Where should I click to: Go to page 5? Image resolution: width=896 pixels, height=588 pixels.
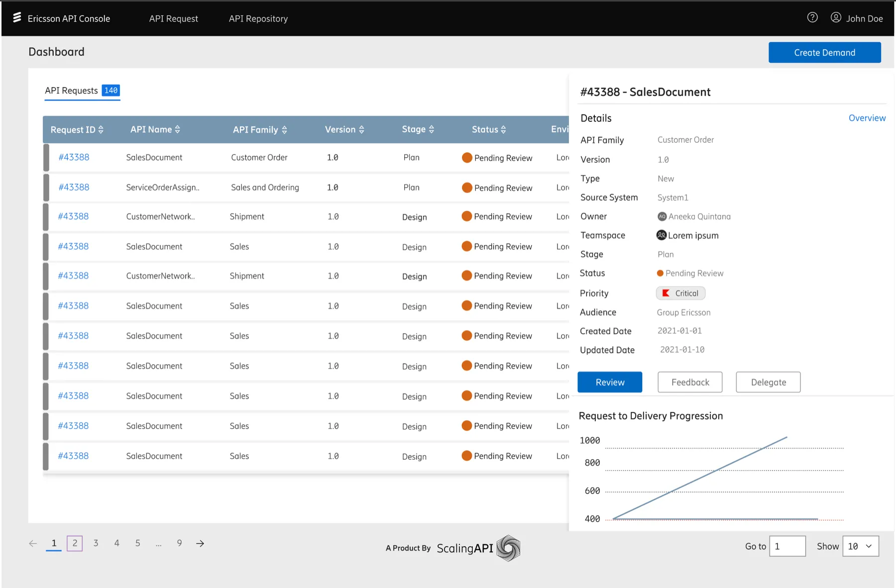tap(137, 543)
